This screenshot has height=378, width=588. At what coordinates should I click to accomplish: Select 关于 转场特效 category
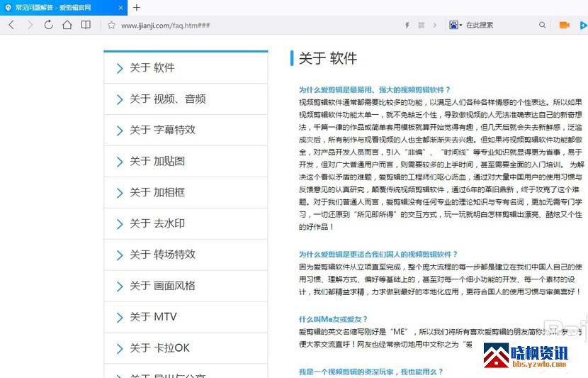(x=186, y=255)
